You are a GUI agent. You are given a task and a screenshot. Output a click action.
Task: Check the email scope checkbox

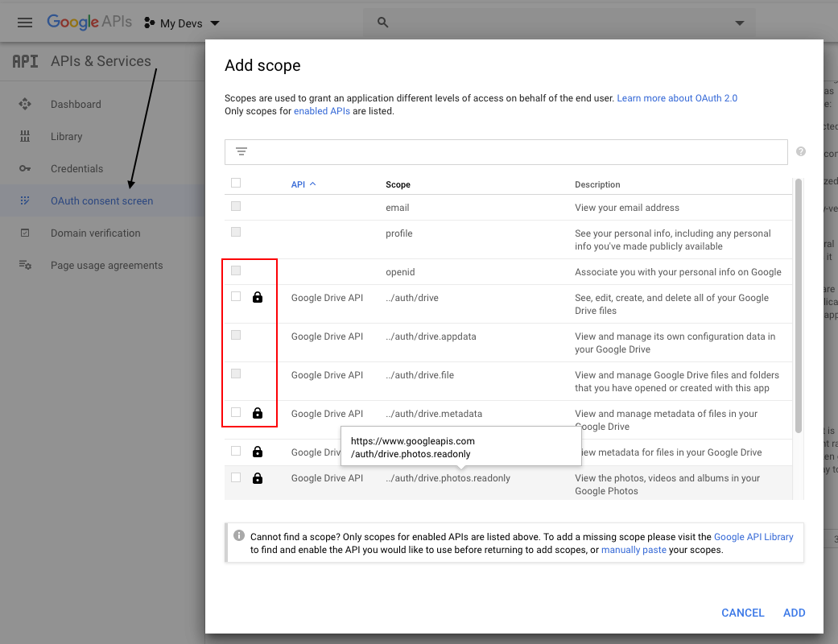(x=235, y=207)
